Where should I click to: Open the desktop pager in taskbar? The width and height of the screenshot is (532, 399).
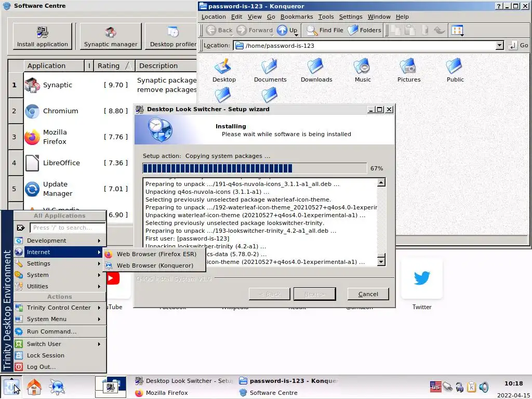point(111,387)
